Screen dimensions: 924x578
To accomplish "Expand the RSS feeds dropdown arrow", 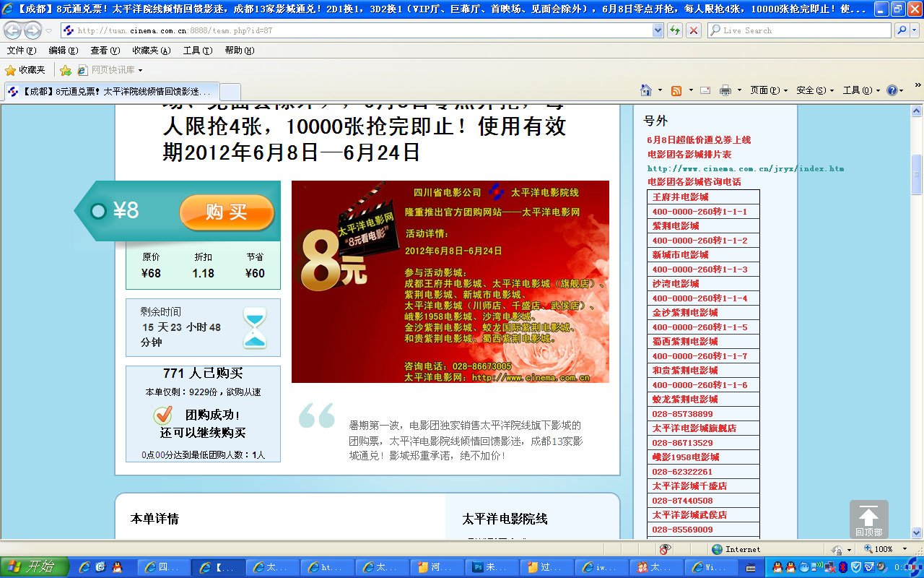I will [x=691, y=90].
